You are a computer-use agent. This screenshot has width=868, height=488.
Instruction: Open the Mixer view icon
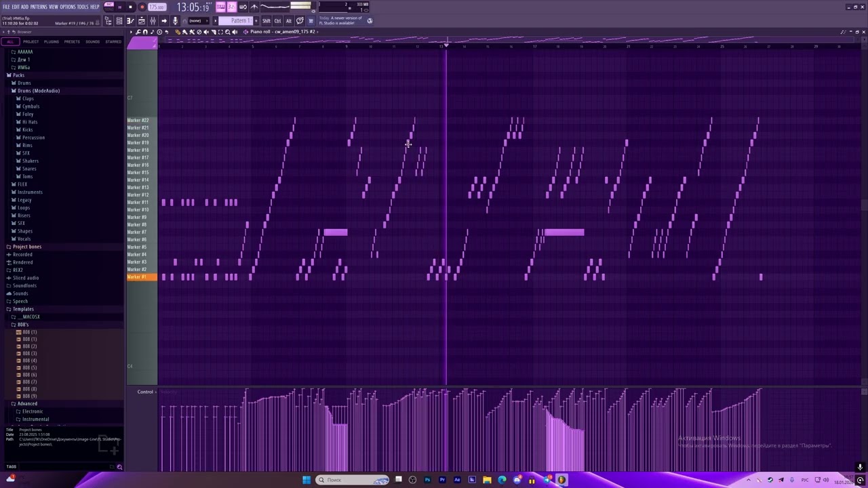pyautogui.click(x=153, y=21)
